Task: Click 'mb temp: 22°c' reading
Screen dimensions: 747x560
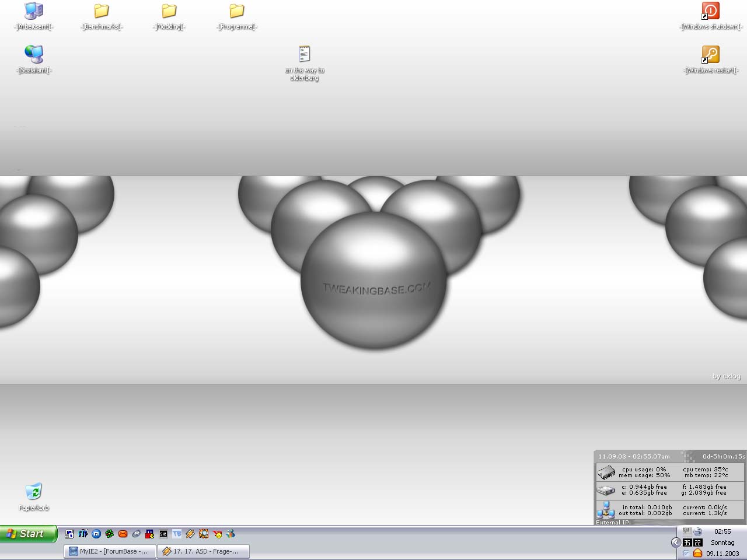Action: tap(706, 475)
